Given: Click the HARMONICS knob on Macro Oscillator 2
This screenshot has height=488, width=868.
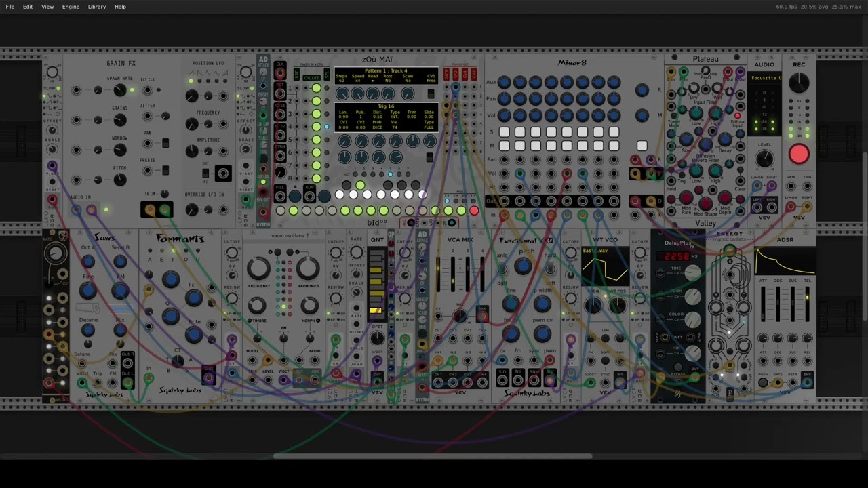Looking at the screenshot, I should [307, 269].
